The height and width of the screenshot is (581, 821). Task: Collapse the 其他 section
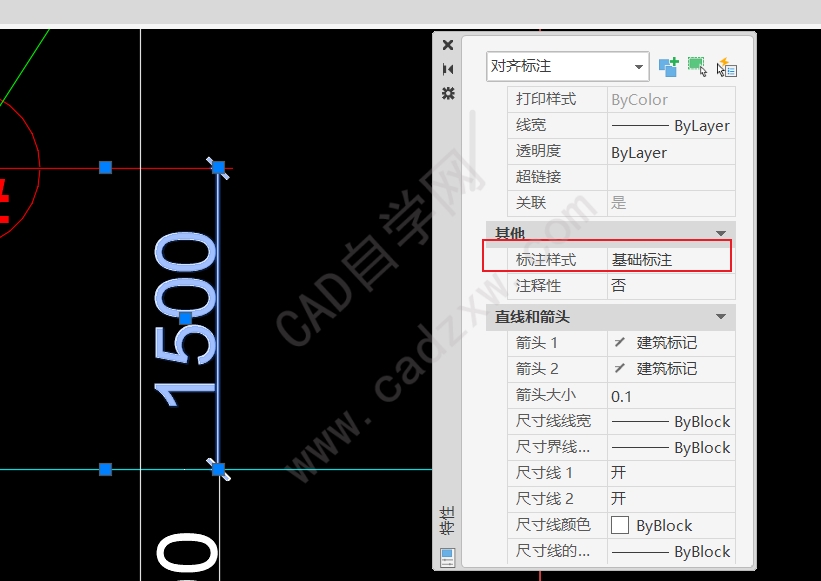(x=721, y=233)
